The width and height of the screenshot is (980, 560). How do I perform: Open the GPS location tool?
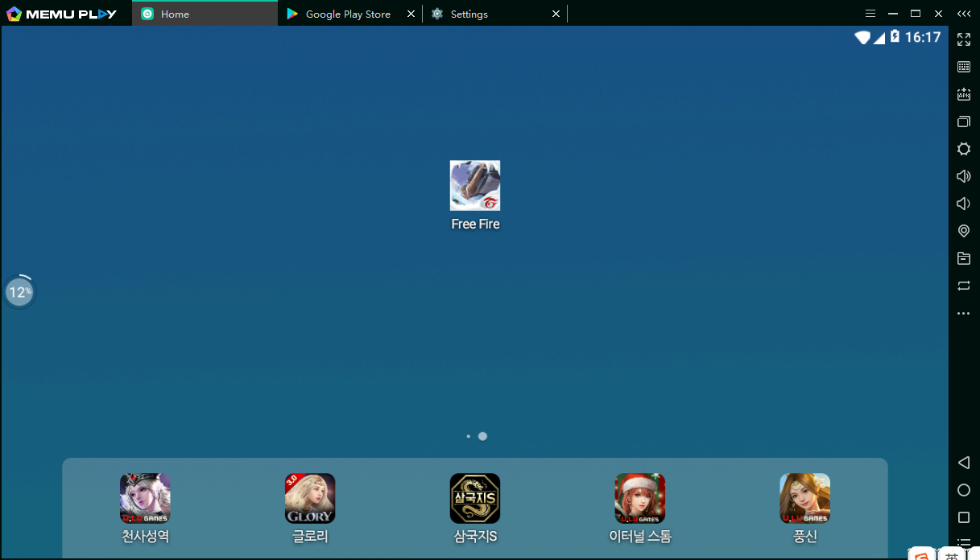[x=964, y=231]
